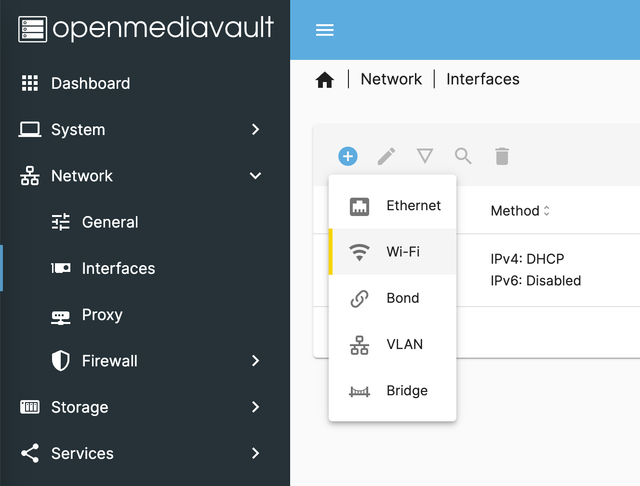The image size is (640, 486).
Task: Click the Method column sort arrows
Action: point(547,211)
